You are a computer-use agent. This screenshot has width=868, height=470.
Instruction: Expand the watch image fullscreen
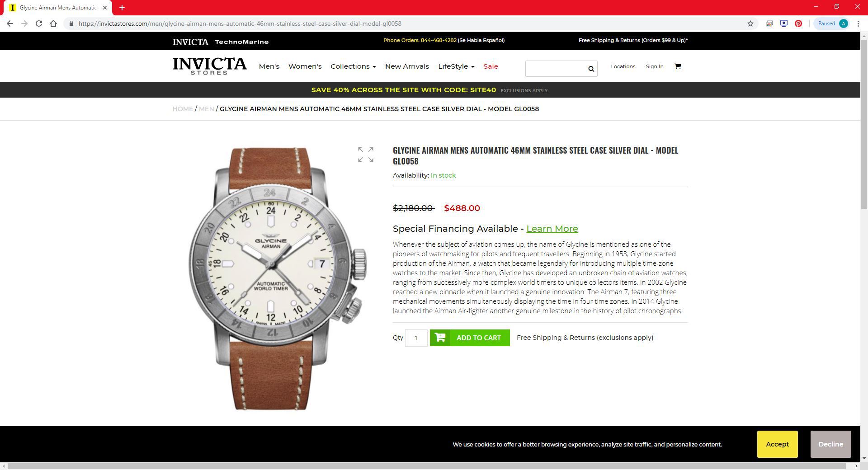point(366,155)
